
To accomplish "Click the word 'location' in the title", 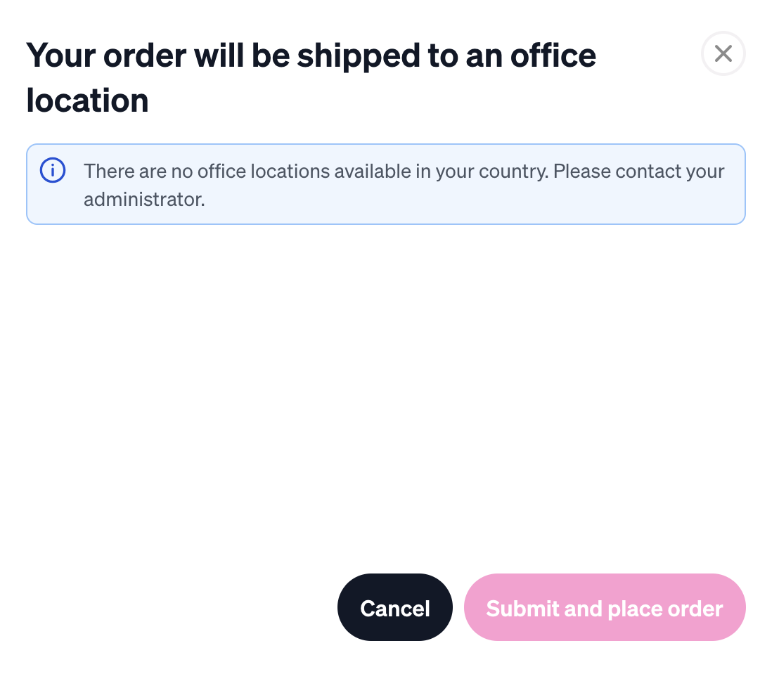I will [x=87, y=101].
